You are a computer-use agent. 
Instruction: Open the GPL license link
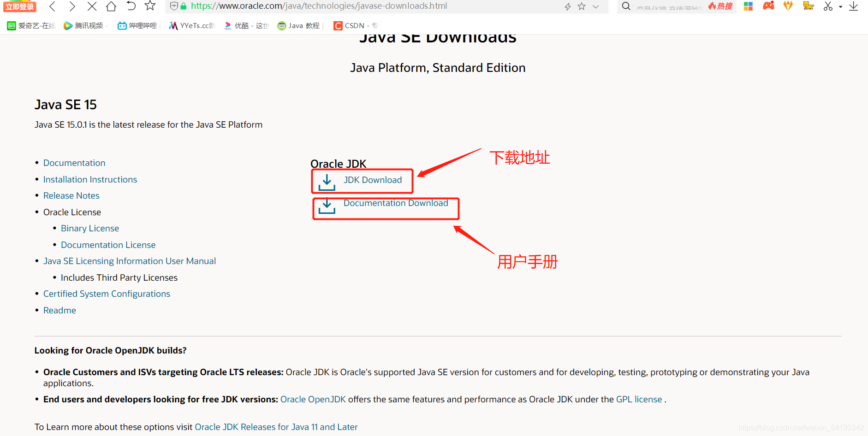click(639, 399)
